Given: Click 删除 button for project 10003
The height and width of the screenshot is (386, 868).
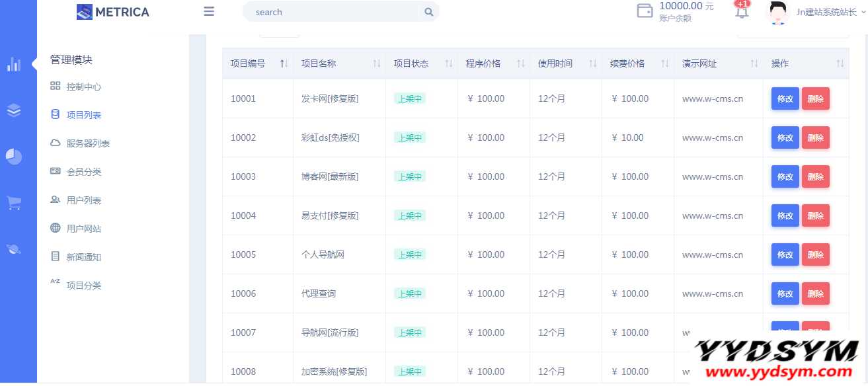Looking at the screenshot, I should click(x=815, y=177).
